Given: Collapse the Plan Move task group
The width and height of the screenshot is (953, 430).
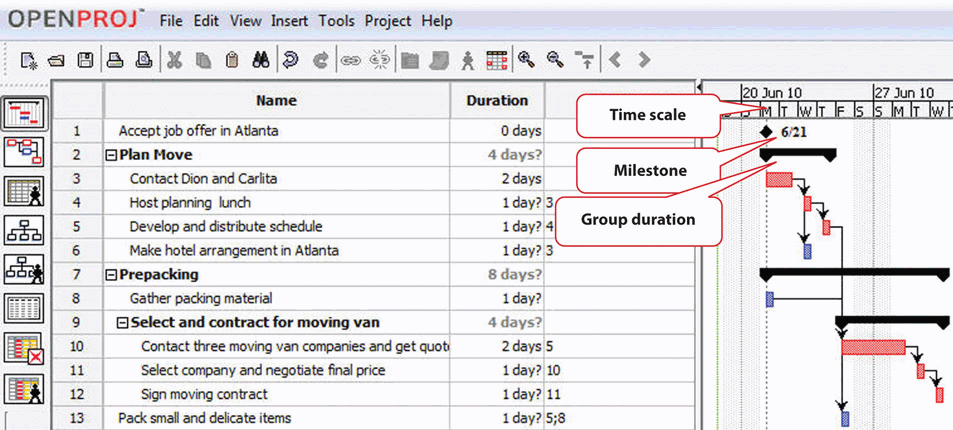Looking at the screenshot, I should pyautogui.click(x=112, y=155).
